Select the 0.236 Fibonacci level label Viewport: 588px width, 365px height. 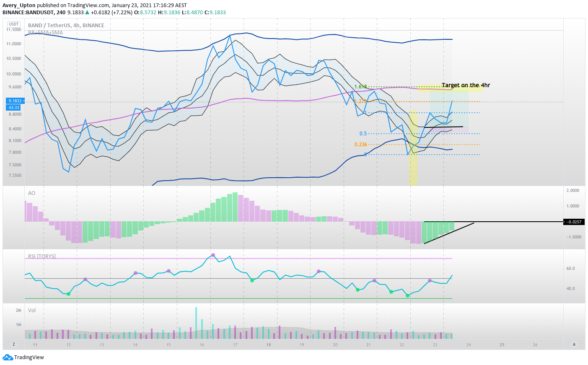(x=360, y=145)
